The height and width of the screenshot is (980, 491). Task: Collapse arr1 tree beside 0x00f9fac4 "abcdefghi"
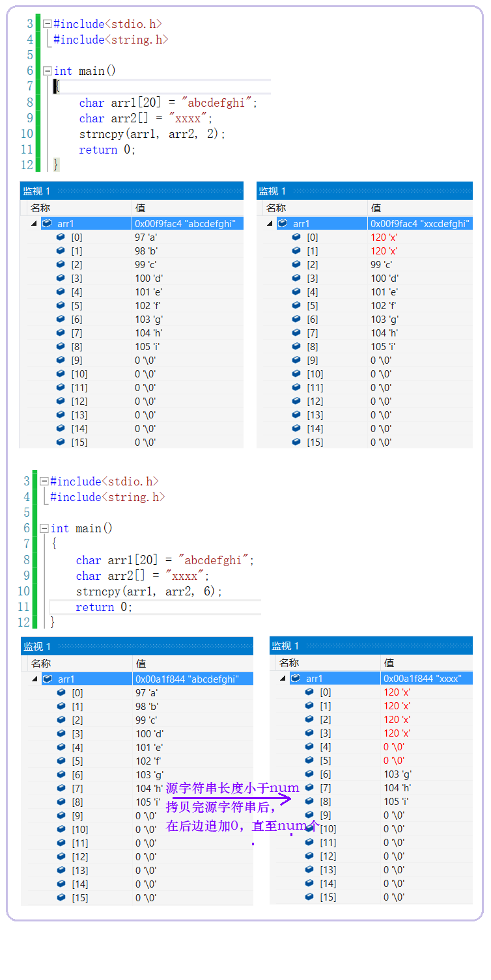pyautogui.click(x=34, y=224)
